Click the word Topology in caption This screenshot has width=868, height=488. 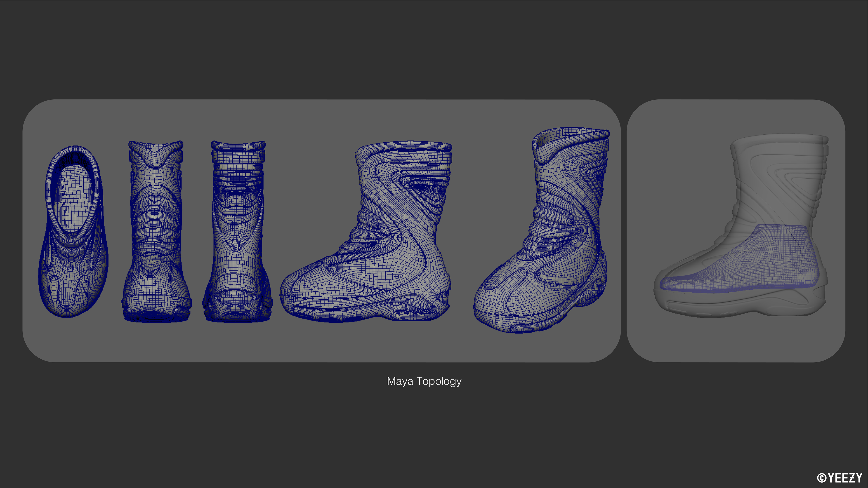439,381
